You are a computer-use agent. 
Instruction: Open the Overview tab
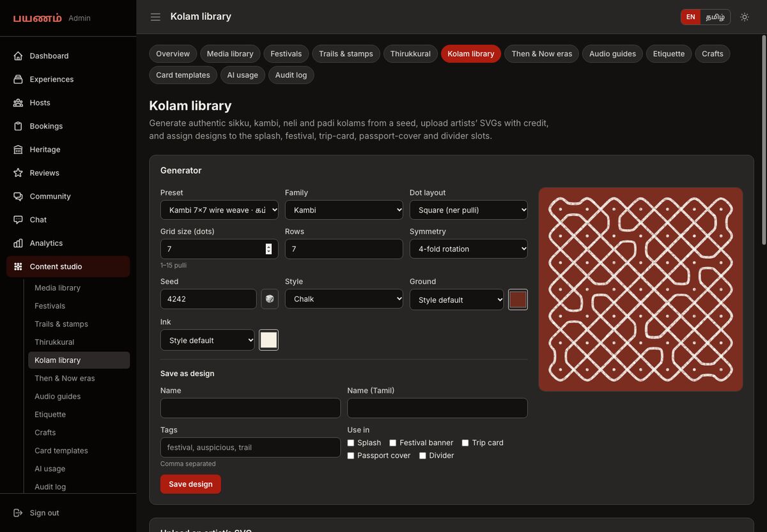(x=173, y=54)
